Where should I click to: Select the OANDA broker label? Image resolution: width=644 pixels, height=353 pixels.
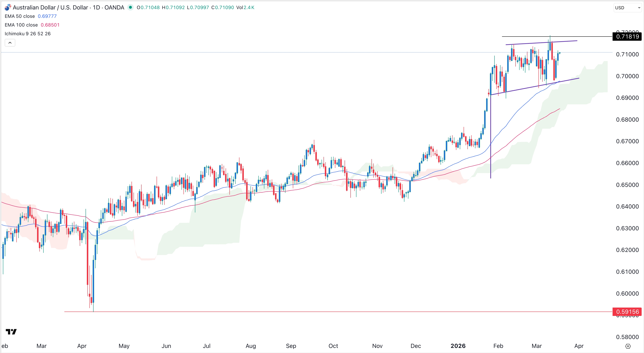114,7
